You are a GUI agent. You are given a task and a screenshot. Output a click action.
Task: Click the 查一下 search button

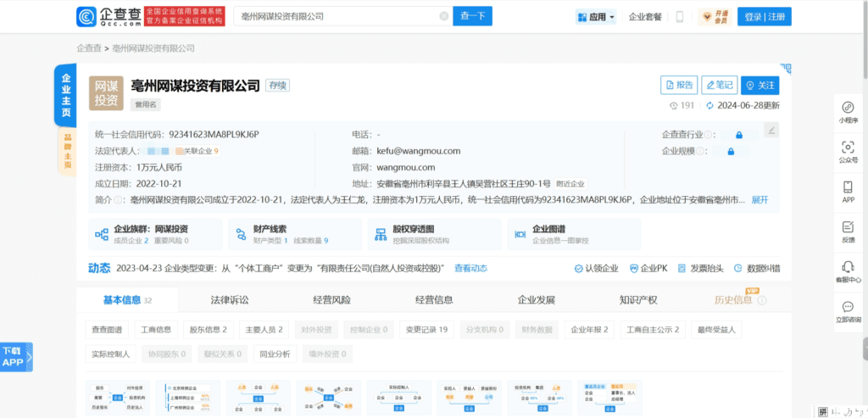pos(472,17)
